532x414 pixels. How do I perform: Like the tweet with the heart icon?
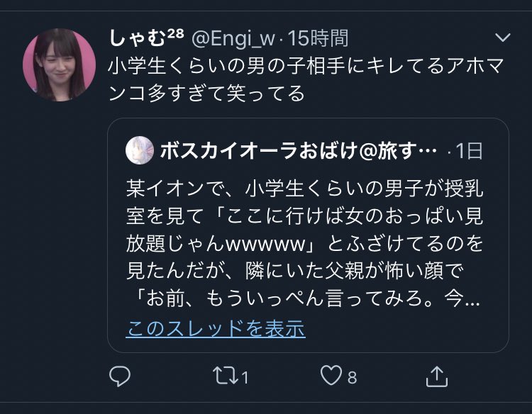(331, 375)
